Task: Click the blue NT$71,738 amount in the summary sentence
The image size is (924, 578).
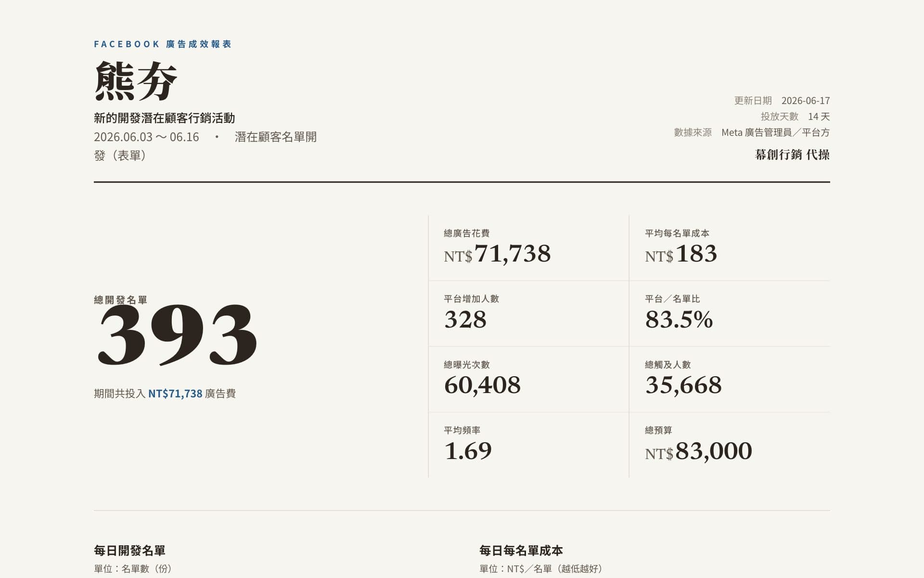Action: tap(175, 394)
